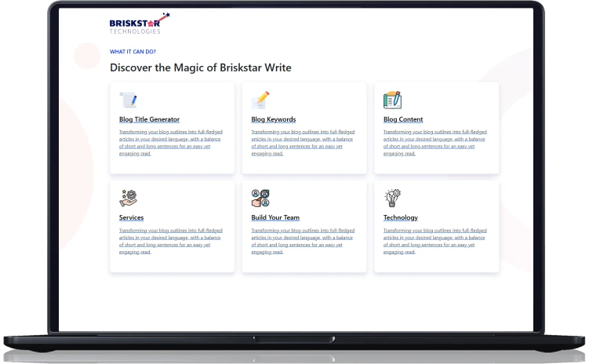The height and width of the screenshot is (364, 589).
Task: Click the Blog Title Generator scroll icon
Action: (x=128, y=100)
